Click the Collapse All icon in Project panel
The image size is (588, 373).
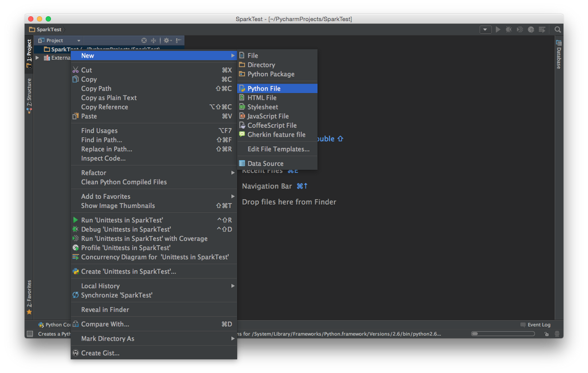pyautogui.click(x=153, y=41)
